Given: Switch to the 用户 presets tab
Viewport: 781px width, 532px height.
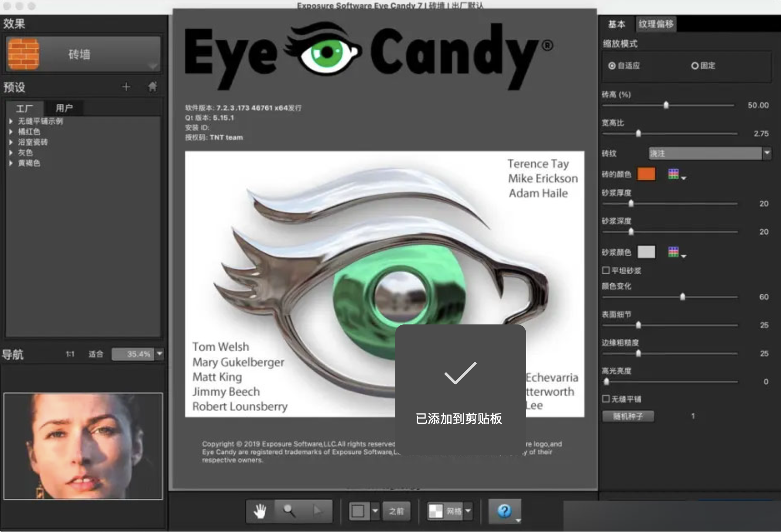Looking at the screenshot, I should coord(65,108).
